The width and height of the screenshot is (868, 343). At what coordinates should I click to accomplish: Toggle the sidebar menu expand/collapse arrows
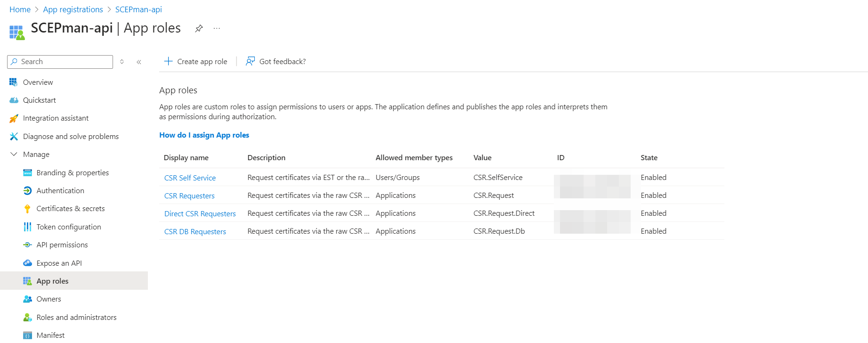tap(122, 62)
